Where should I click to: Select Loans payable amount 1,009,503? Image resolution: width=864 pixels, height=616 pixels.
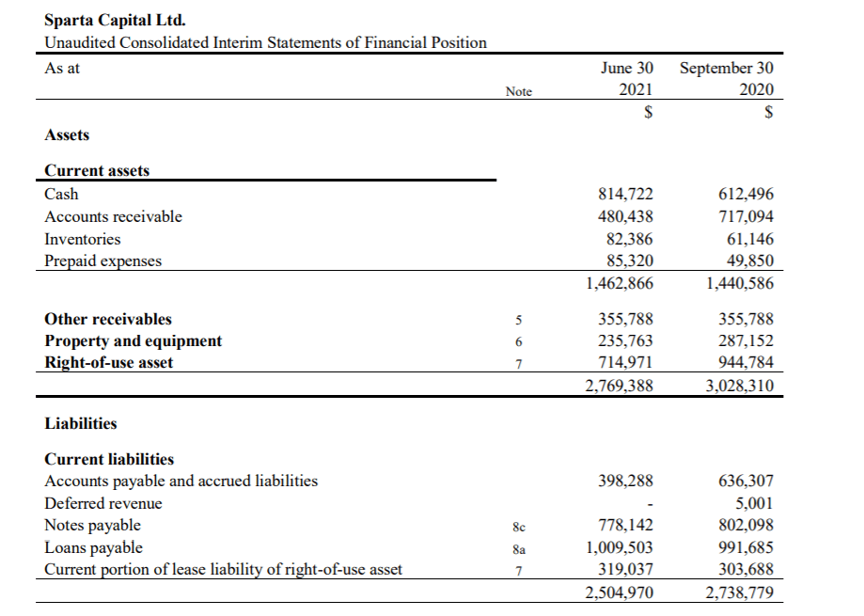point(620,547)
